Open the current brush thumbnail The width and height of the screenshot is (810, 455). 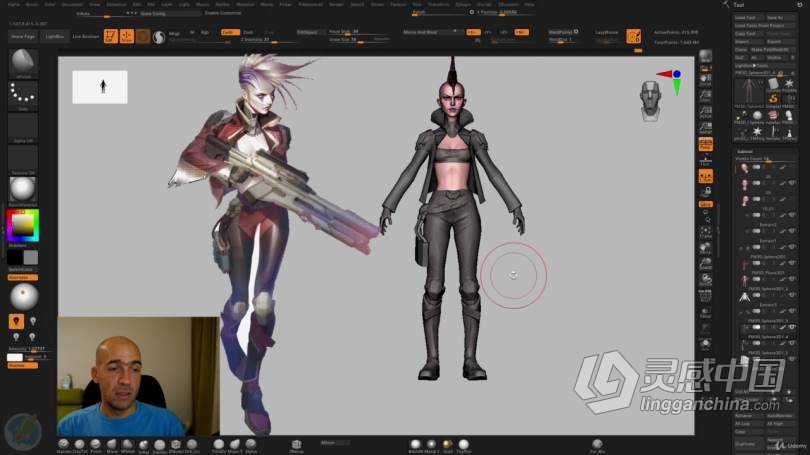[x=23, y=63]
